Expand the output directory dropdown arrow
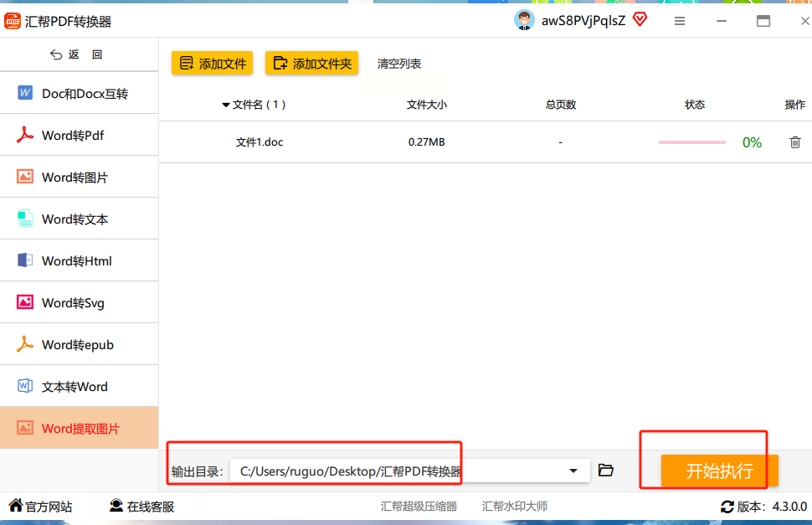Image resolution: width=812 pixels, height=525 pixels. (x=573, y=471)
